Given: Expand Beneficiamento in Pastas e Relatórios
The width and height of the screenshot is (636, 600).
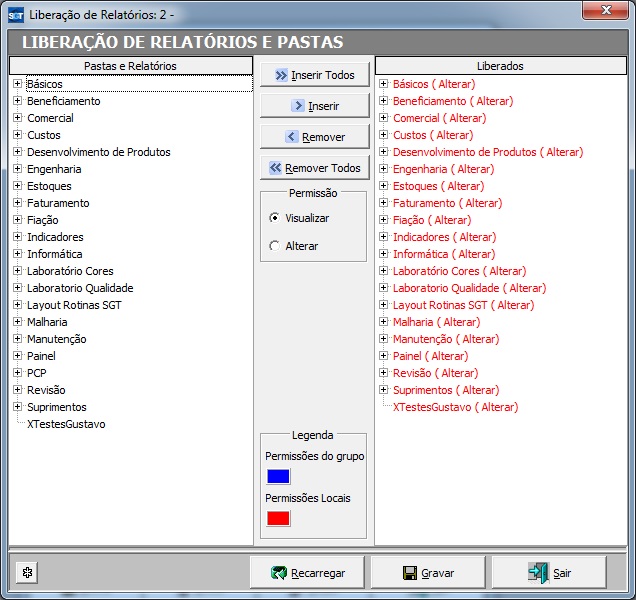Looking at the screenshot, I should [17, 101].
